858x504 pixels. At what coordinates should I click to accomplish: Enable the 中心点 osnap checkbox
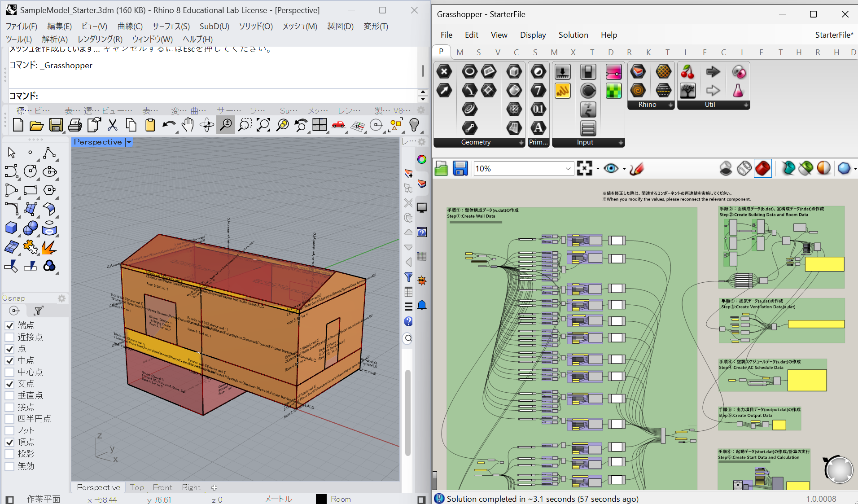click(x=9, y=372)
